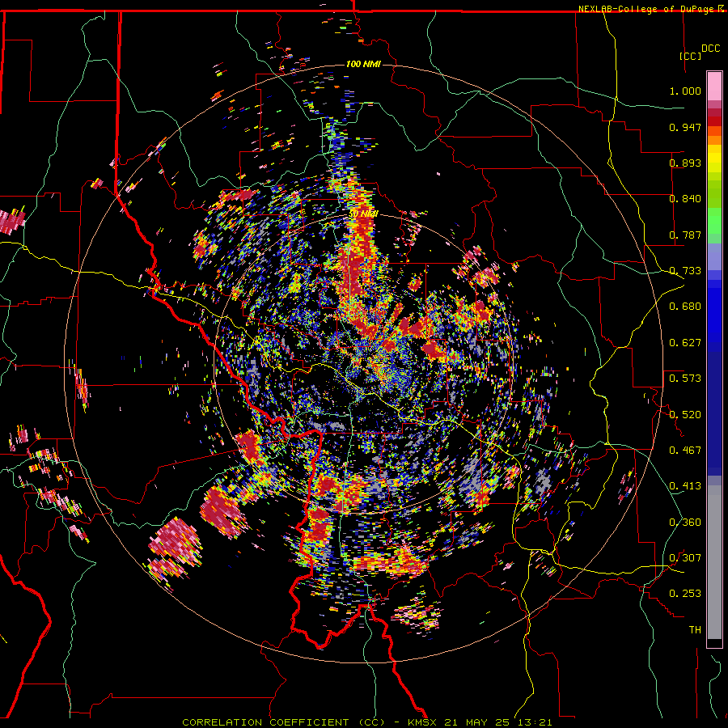Click the KMSX station identifier
The height and width of the screenshot is (728, 728).
(x=423, y=722)
